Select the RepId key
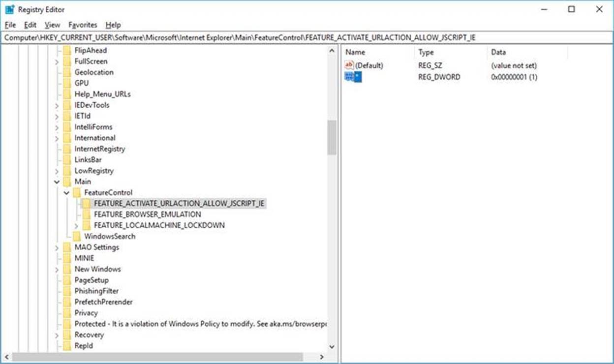 [84, 346]
